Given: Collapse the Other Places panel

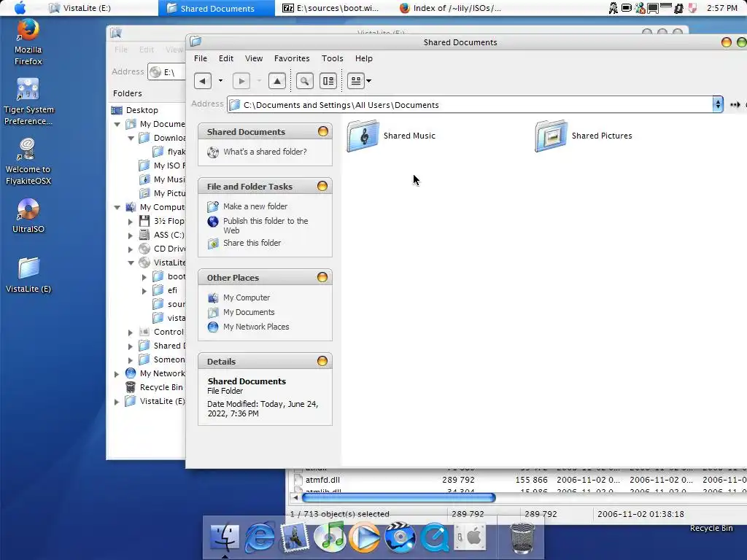Looking at the screenshot, I should tap(322, 277).
